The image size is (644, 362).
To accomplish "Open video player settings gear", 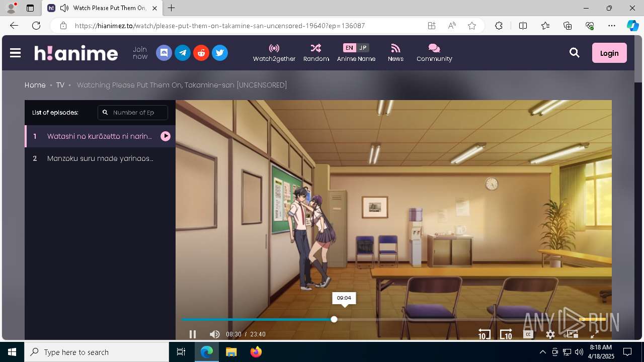I will point(550,334).
